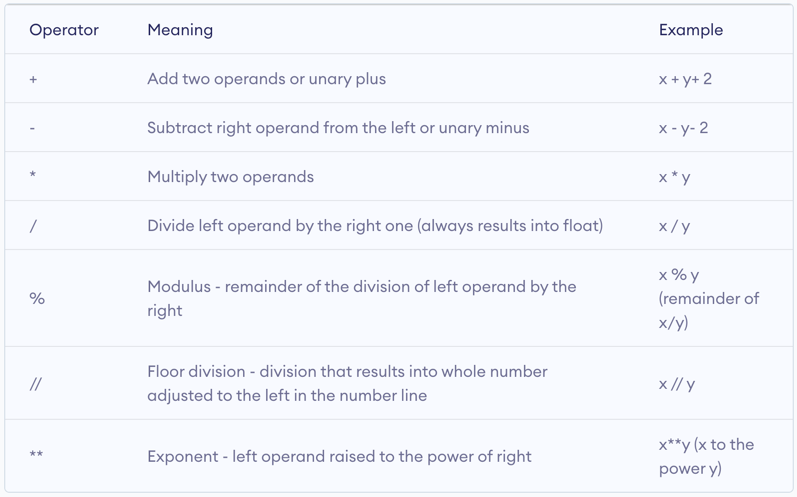This screenshot has width=797, height=497.
Task: Select the single slash division operator
Action: [x=33, y=226]
